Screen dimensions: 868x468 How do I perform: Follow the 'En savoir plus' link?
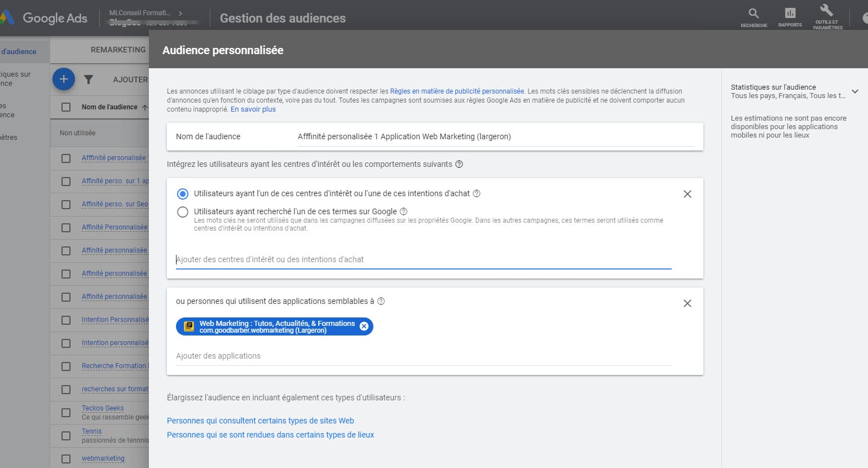253,109
